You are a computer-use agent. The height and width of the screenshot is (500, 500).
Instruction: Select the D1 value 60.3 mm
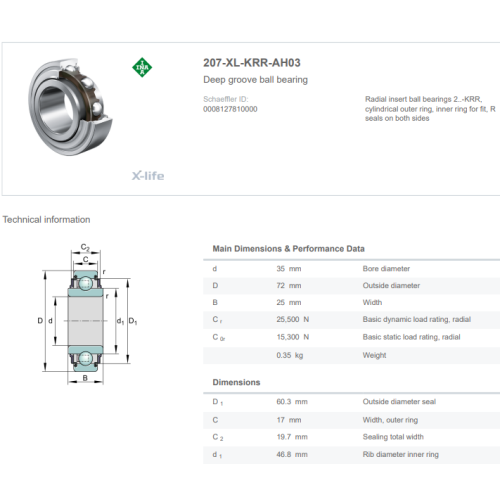coord(292,402)
